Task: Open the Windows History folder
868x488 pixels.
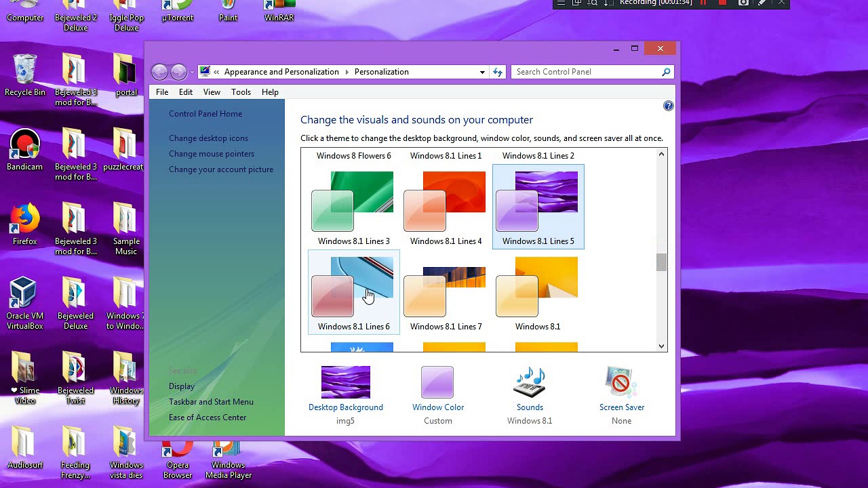Action: pyautogui.click(x=126, y=378)
